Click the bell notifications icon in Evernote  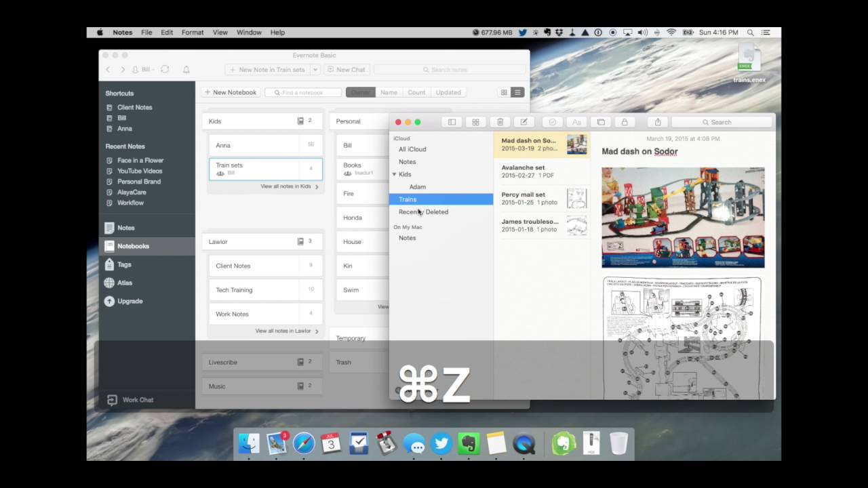(x=186, y=69)
